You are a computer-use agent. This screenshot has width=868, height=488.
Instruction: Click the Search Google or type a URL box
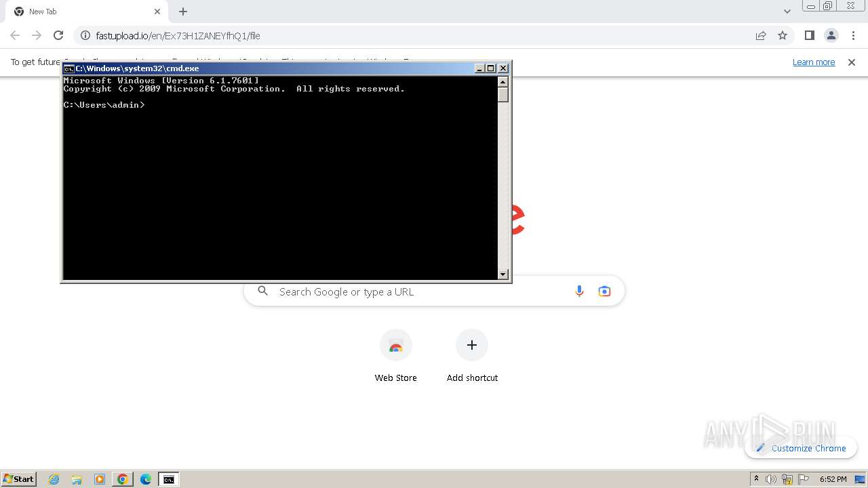pyautogui.click(x=434, y=291)
